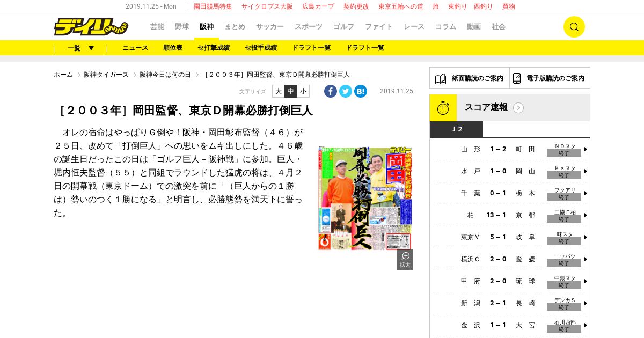This screenshot has height=338, width=644.
Task: Go to ホーム breadcrumb
Action: tap(63, 75)
